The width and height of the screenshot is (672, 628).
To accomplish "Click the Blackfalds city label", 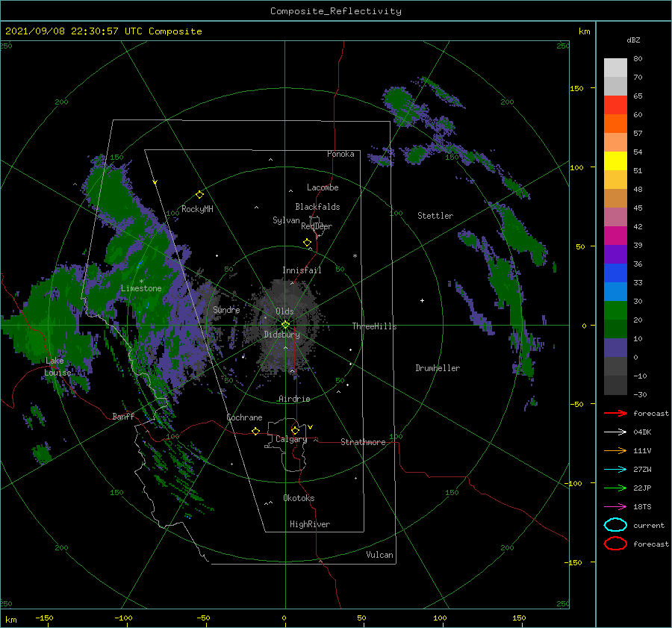I will 317,207.
